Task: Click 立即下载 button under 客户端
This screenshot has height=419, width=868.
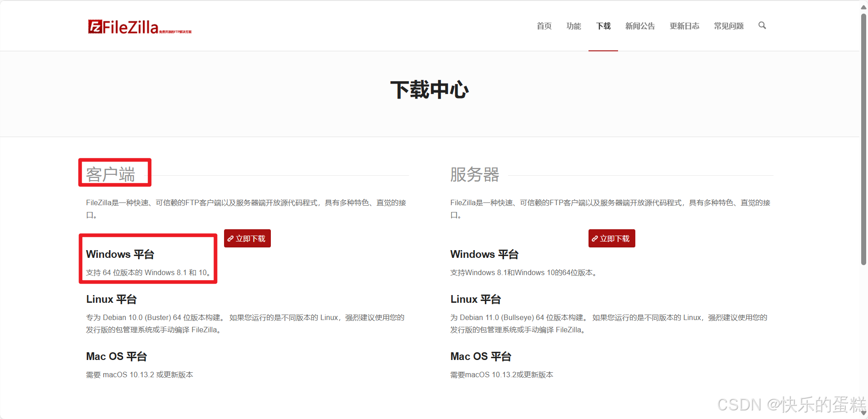Action: click(247, 238)
